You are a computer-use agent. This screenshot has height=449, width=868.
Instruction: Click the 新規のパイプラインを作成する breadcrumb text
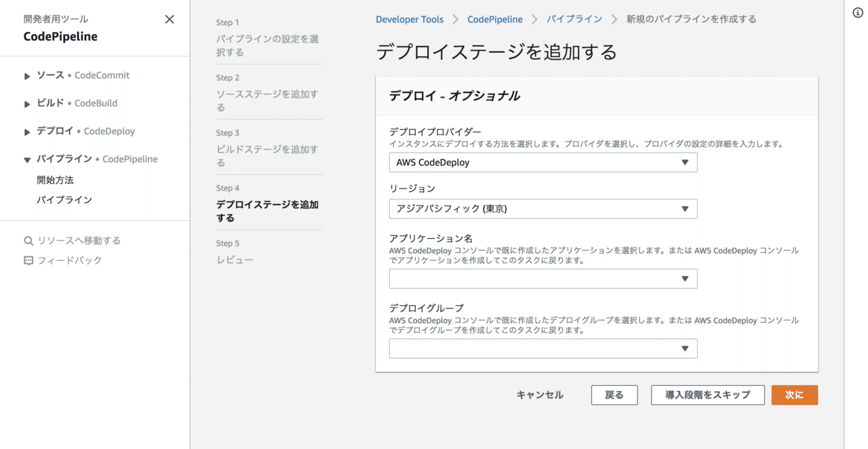(x=691, y=19)
